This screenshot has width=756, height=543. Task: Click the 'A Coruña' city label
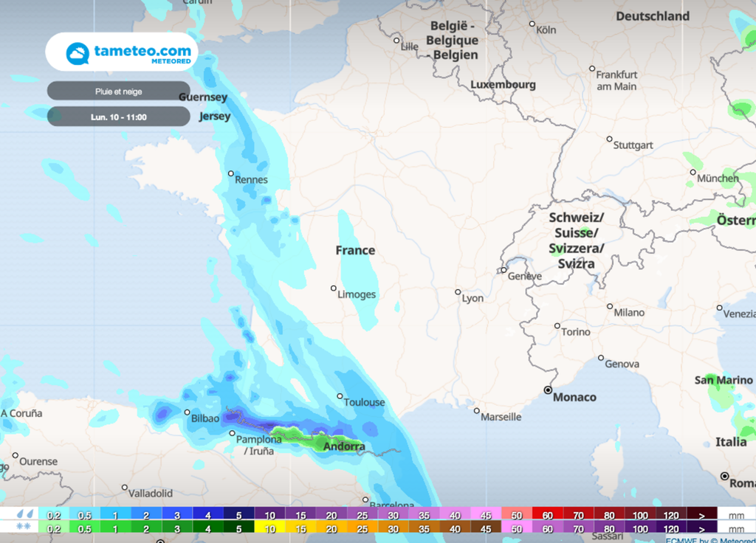[x=21, y=413]
